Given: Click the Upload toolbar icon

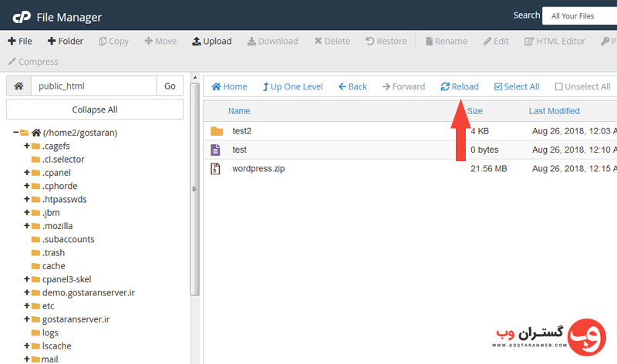Looking at the screenshot, I should pos(197,42).
